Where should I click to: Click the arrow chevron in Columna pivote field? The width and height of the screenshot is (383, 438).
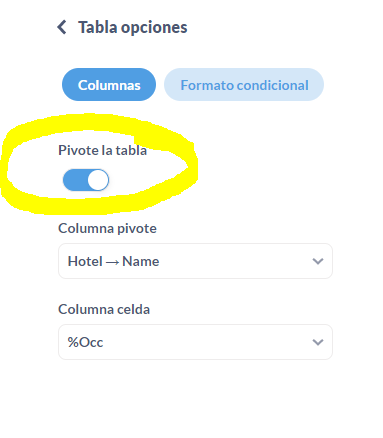click(x=318, y=261)
